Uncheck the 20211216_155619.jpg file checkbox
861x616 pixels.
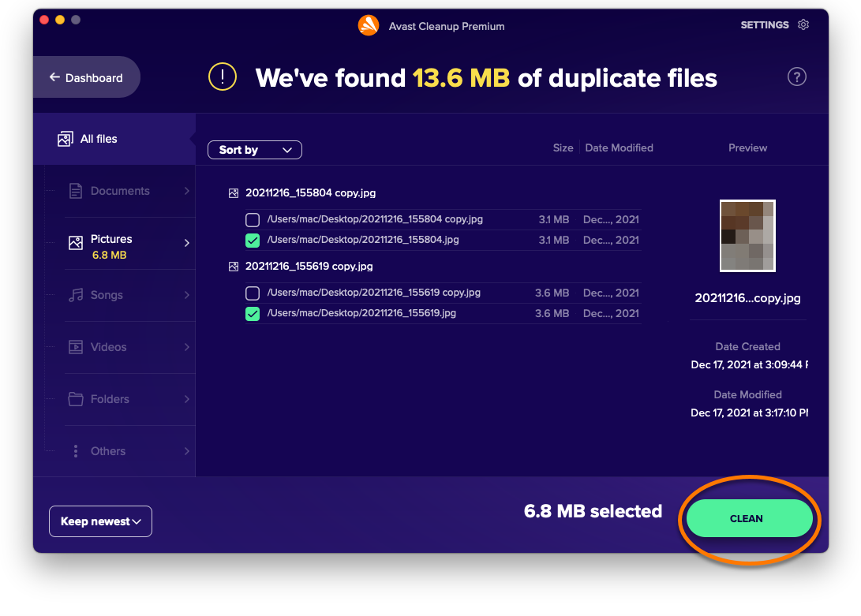pos(253,314)
